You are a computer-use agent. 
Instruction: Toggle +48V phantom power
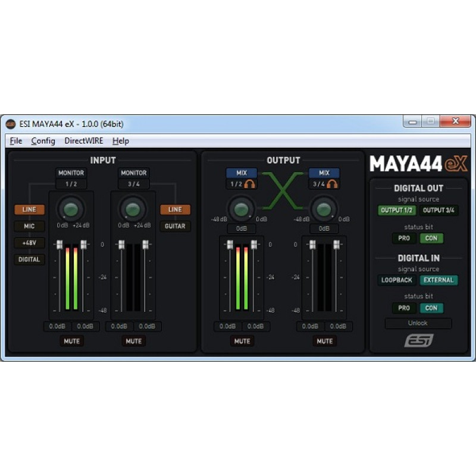[x=29, y=243]
